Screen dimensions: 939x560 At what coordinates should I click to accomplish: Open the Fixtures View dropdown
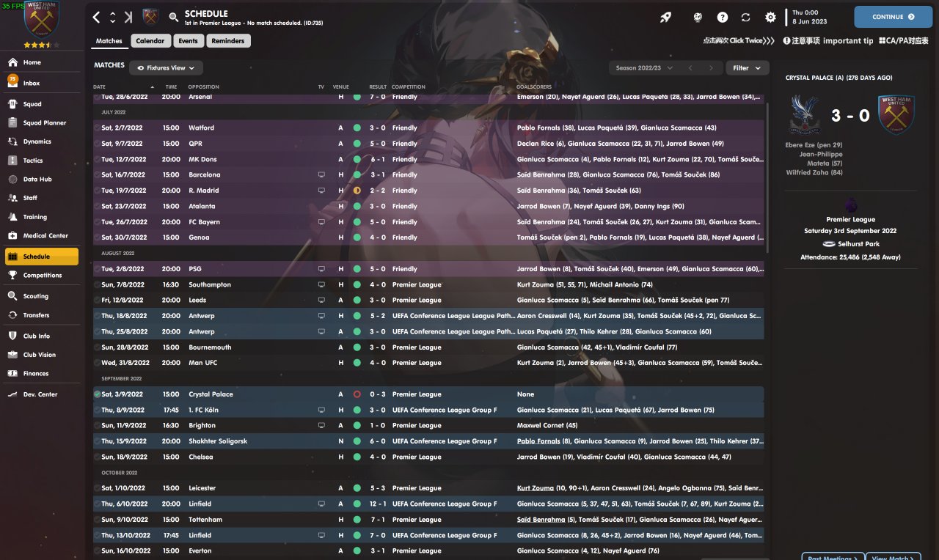point(167,68)
